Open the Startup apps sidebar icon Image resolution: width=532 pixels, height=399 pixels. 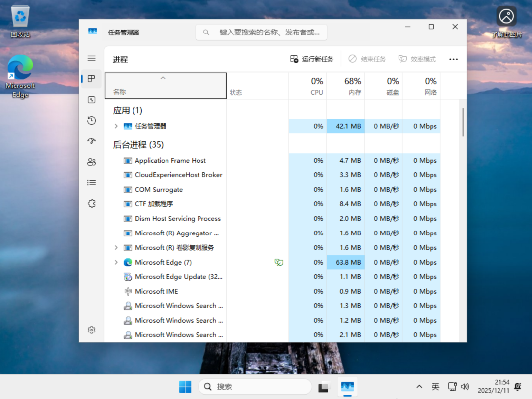91,141
